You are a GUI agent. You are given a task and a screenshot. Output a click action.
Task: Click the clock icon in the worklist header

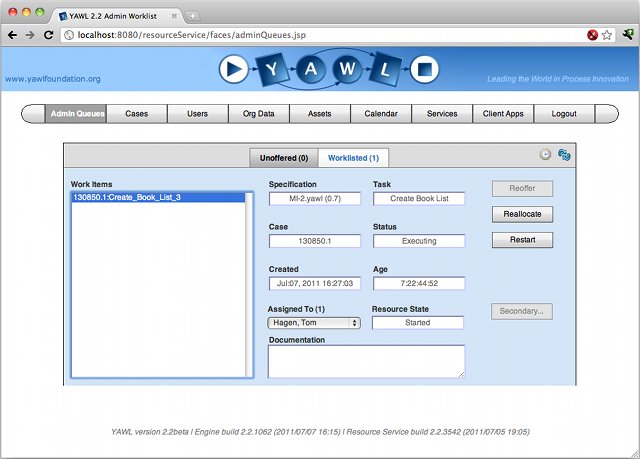pyautogui.click(x=545, y=155)
